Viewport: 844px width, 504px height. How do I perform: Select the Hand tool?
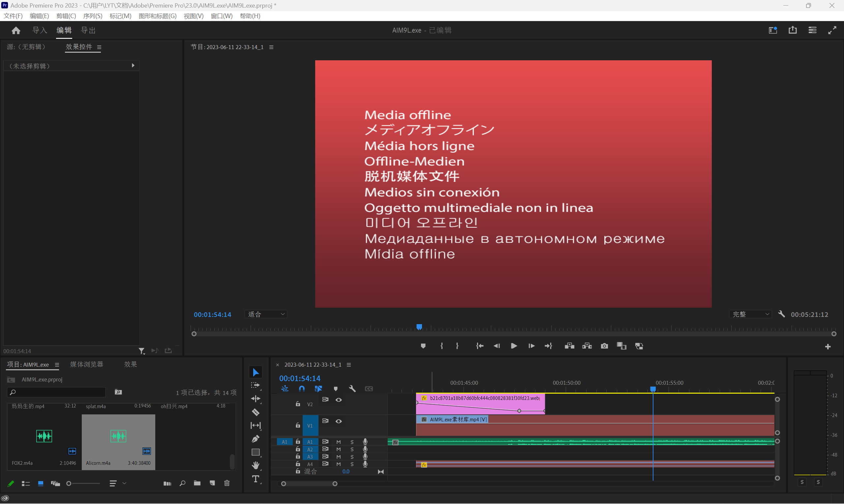click(x=256, y=465)
